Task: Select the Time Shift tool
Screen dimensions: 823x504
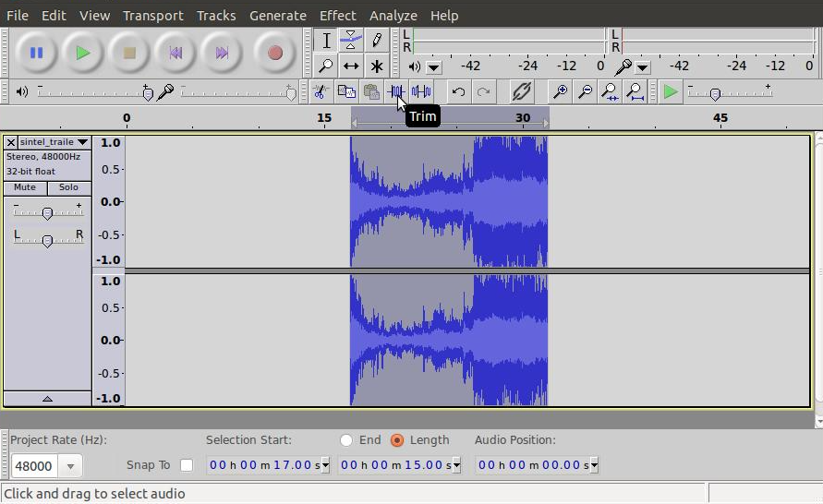Action: [x=351, y=66]
